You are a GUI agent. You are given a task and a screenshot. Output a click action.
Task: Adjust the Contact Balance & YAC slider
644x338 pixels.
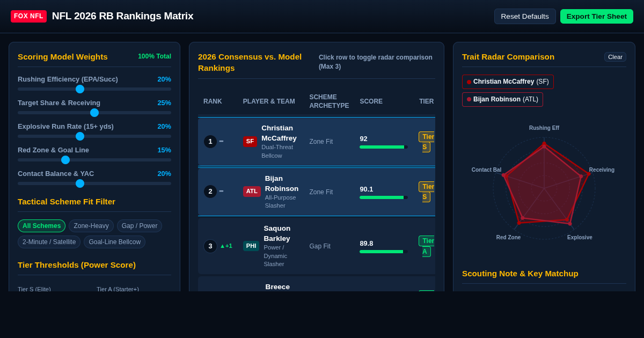click(x=94, y=183)
